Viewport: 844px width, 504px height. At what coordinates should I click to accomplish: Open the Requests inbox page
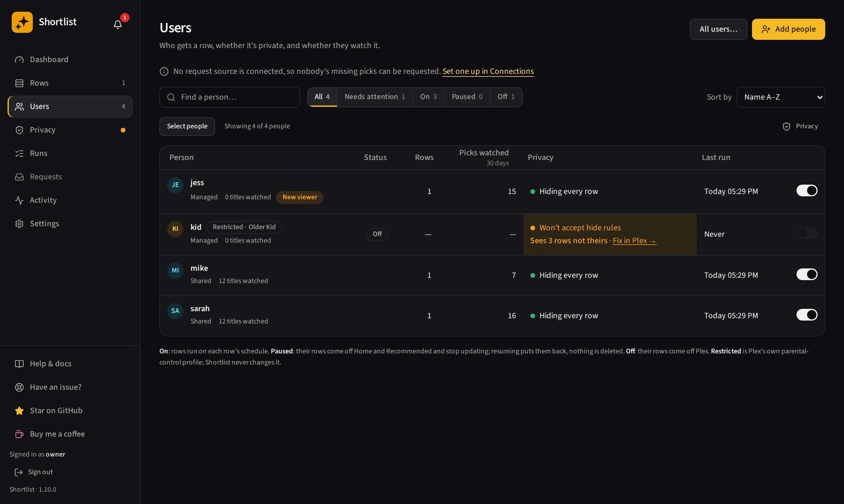[70, 177]
